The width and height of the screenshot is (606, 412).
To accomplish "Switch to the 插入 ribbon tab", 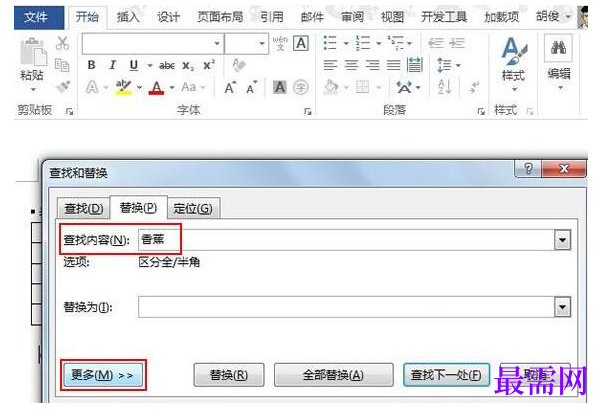I will tap(128, 17).
